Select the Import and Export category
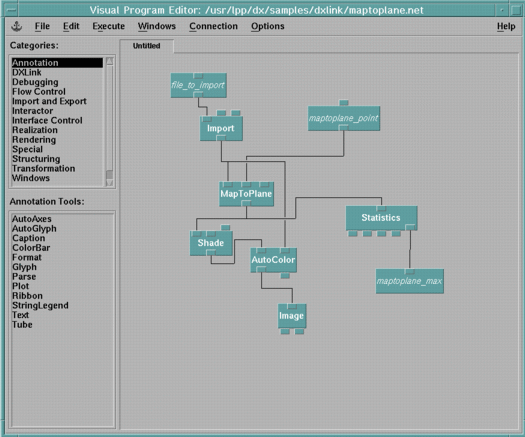 pos(57,101)
